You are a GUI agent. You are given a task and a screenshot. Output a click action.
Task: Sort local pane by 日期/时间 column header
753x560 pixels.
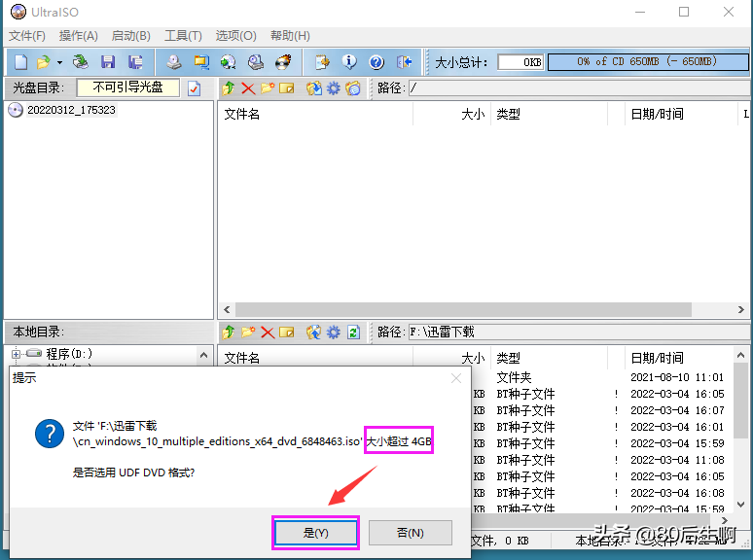679,358
